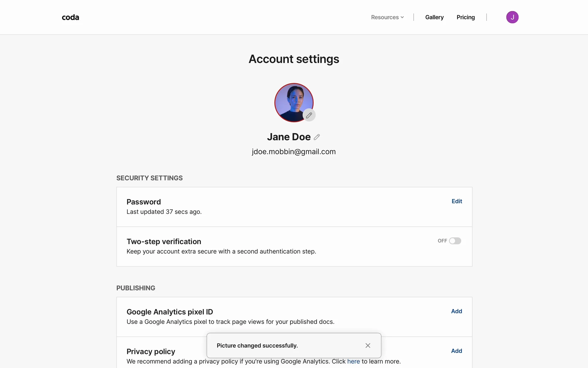Click the Two-step verification title
This screenshot has height=368, width=588.
click(164, 242)
